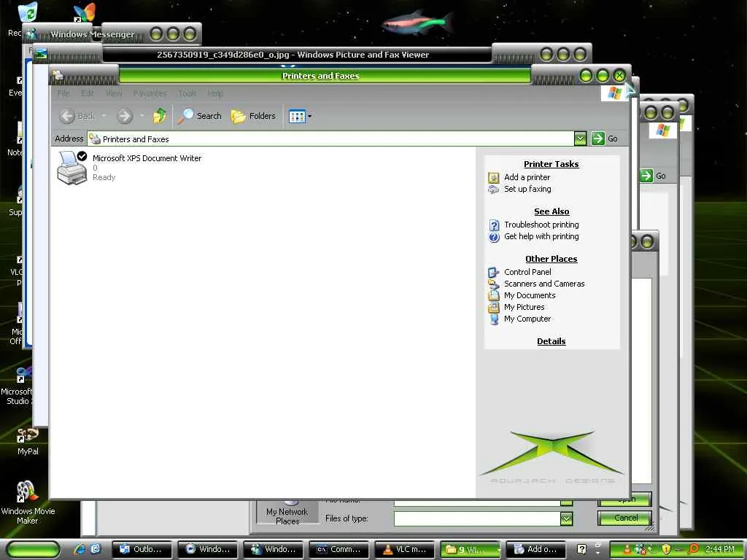
Task: Switch to Outlook taskbar button
Action: click(141, 549)
